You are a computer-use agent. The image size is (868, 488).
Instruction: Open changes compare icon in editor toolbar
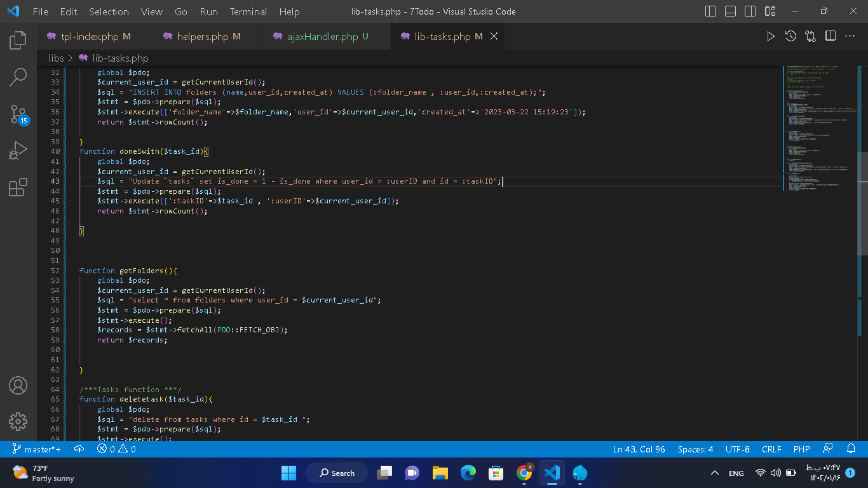pyautogui.click(x=810, y=37)
